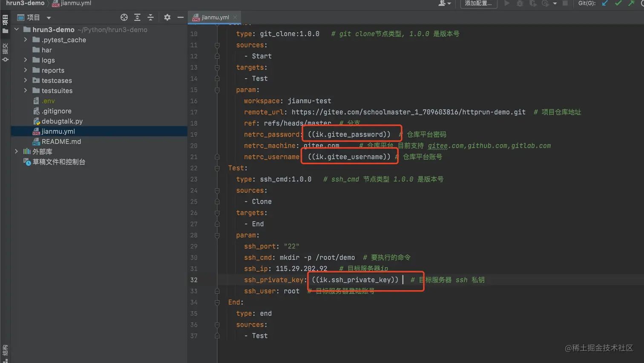Screen dimensions: 644x363
Task: Expand all project tree nodes
Action: click(137, 17)
